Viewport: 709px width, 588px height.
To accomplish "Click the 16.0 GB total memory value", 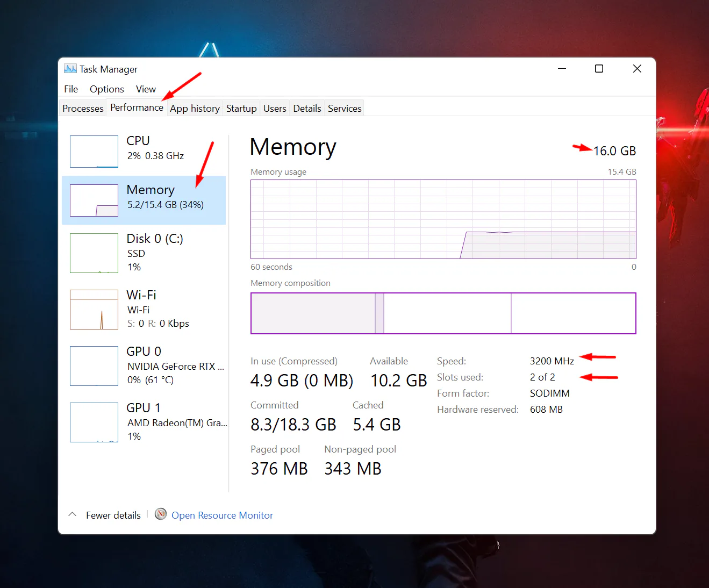I will click(x=614, y=151).
